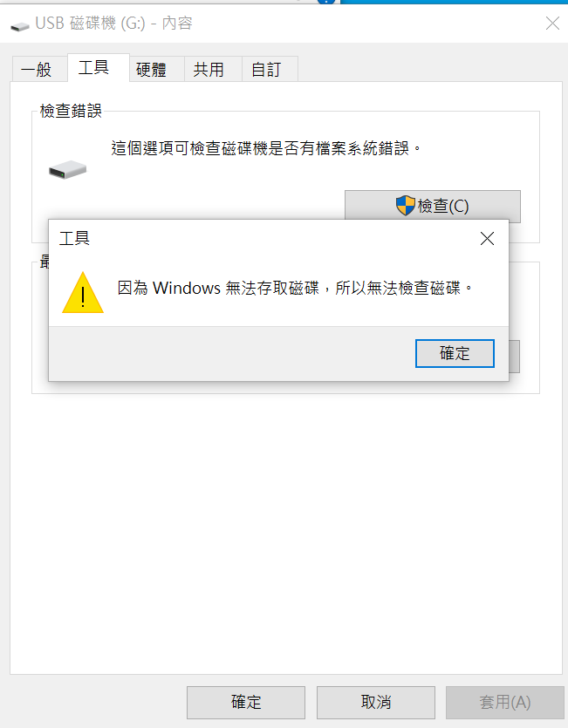
Task: Click the USB drive icon in the title bar
Action: (x=20, y=25)
